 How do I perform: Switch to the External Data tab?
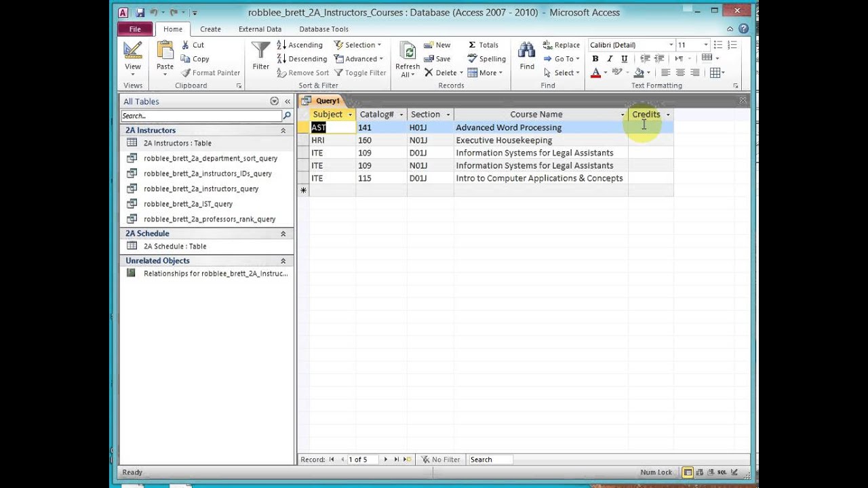(260, 29)
